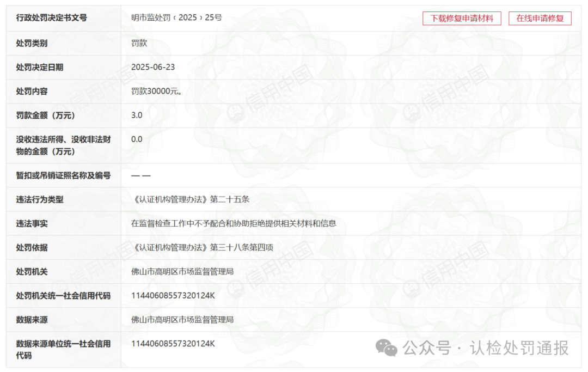The image size is (588, 372).
Task: Select code 11440608557320124K in 数据来源单位 row
Action: pyautogui.click(x=173, y=344)
